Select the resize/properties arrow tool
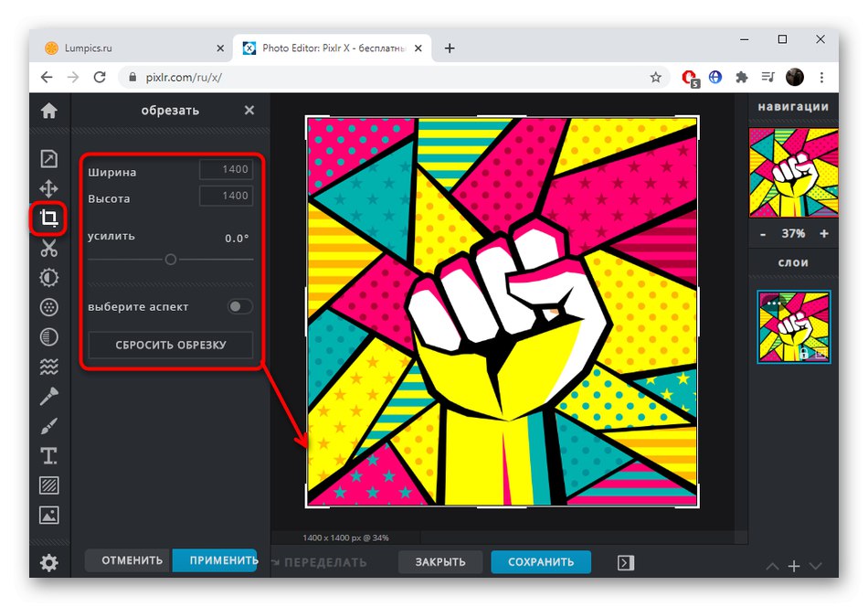This screenshot has width=868, height=607. 48,159
